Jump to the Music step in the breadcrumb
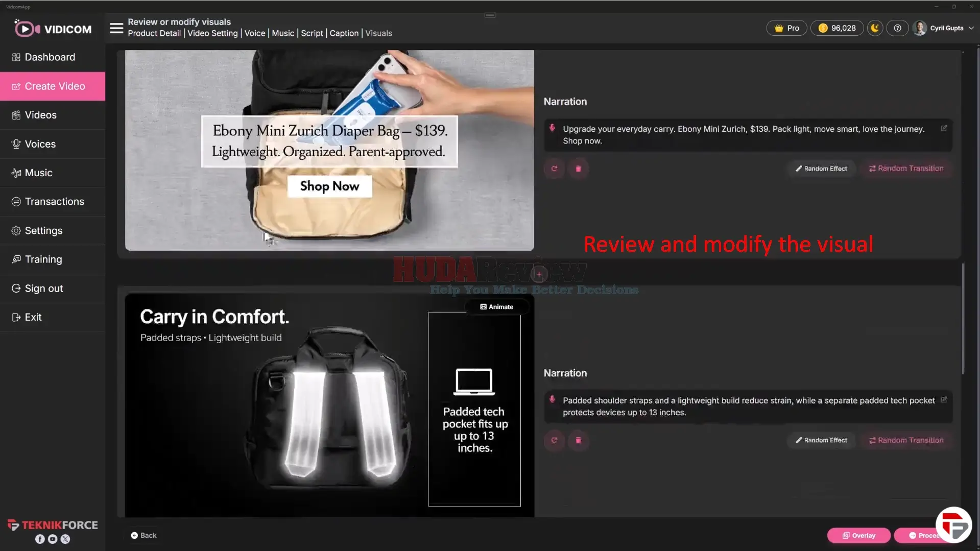 click(283, 33)
